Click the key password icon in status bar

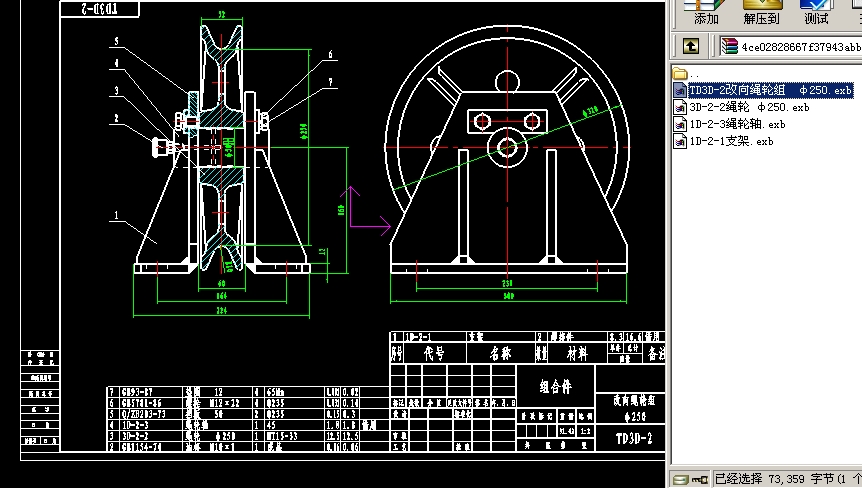click(x=698, y=480)
